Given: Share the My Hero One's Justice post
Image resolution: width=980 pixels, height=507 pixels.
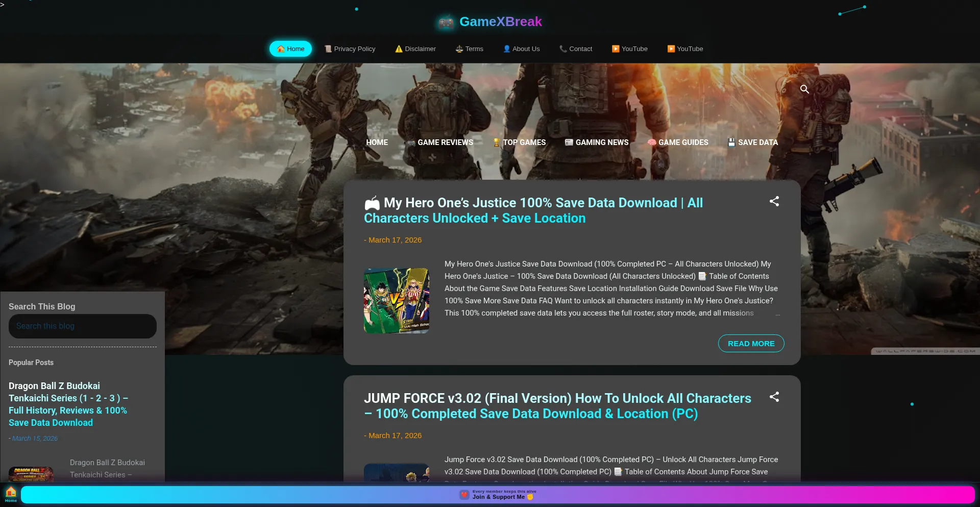Looking at the screenshot, I should [774, 201].
